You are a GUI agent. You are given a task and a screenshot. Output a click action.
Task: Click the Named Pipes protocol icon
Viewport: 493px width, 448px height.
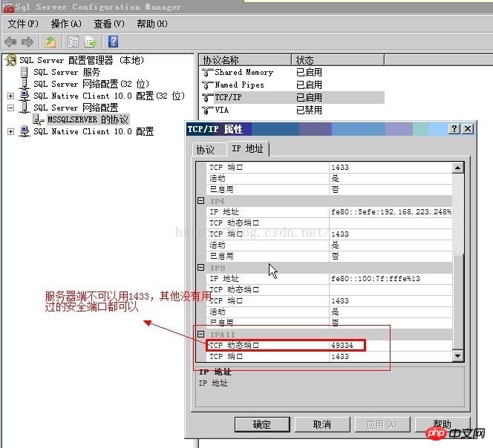207,85
